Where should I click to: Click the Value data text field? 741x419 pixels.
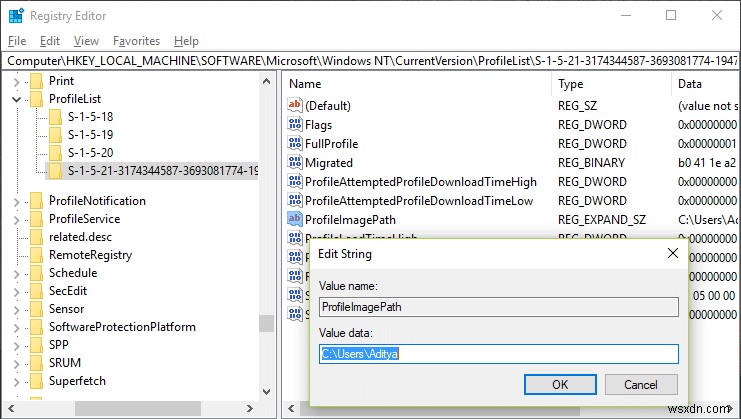tap(498, 353)
